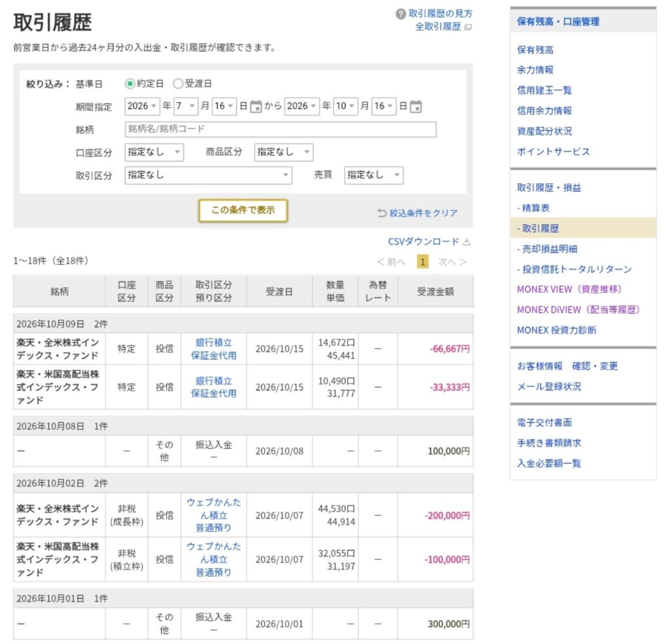
Task: Open 保有残高 in sidebar
Action: click(535, 50)
